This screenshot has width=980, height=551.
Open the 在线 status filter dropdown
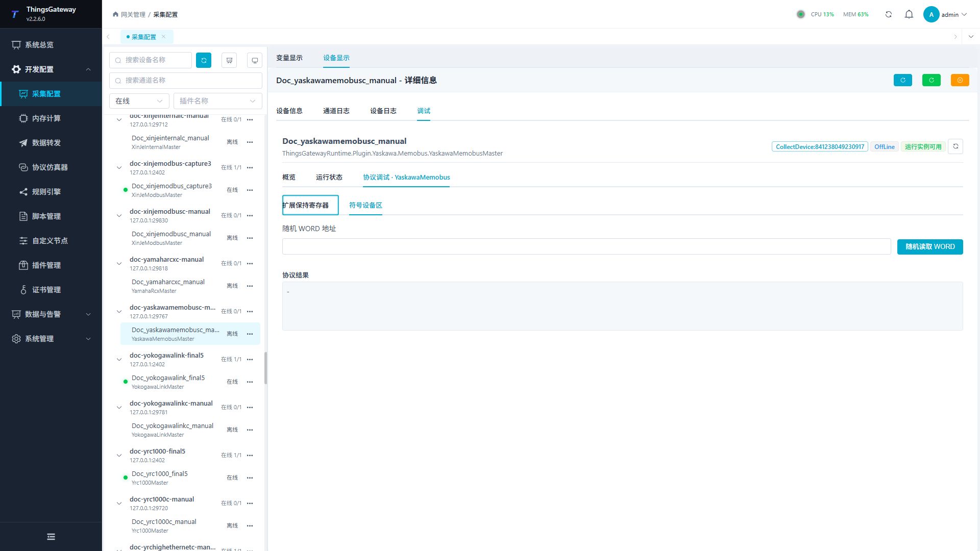[x=139, y=101]
